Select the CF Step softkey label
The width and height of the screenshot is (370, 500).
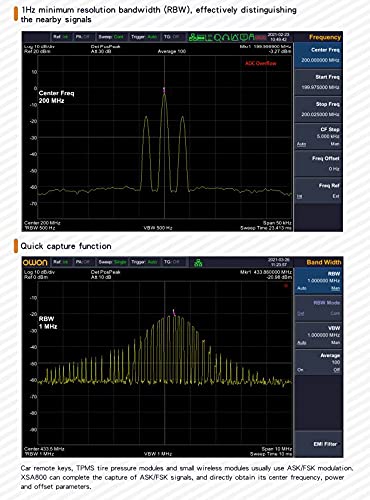click(330, 129)
